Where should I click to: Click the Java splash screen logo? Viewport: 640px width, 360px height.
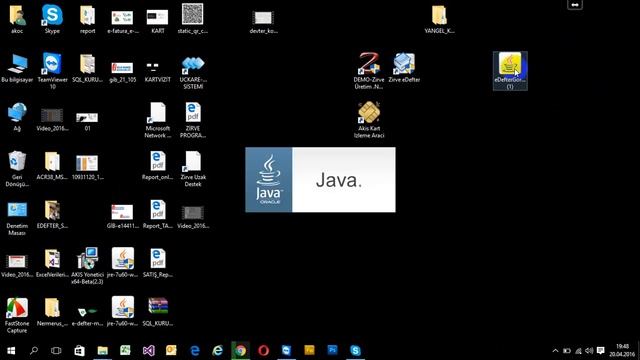coord(269,180)
